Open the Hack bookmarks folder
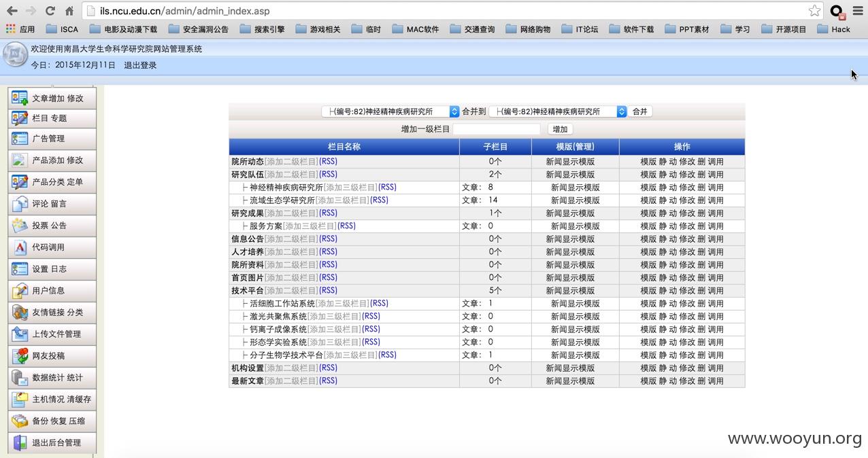The image size is (868, 458). (833, 29)
